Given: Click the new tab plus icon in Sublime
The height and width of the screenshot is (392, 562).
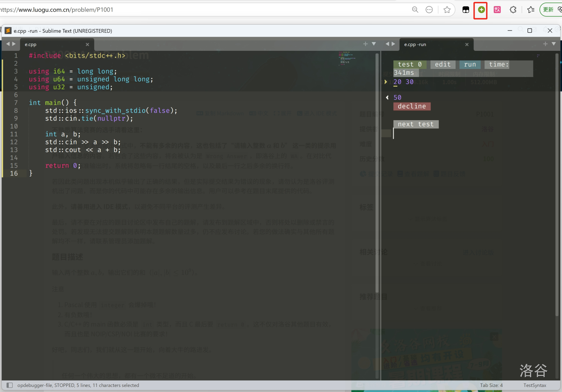Looking at the screenshot, I should pyautogui.click(x=365, y=44).
